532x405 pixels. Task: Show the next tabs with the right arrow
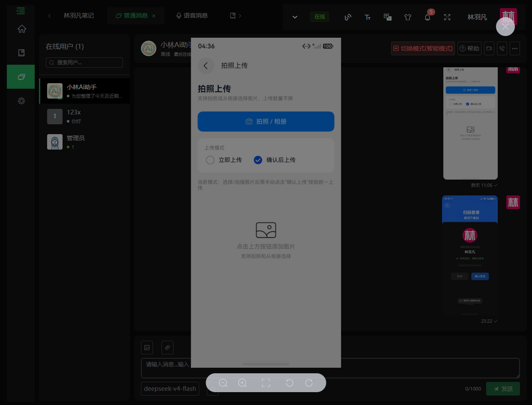click(240, 16)
